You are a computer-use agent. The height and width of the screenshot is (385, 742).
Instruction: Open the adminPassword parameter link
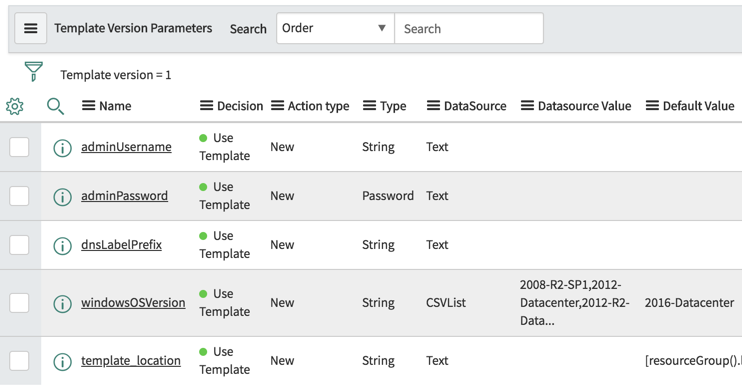click(x=124, y=196)
